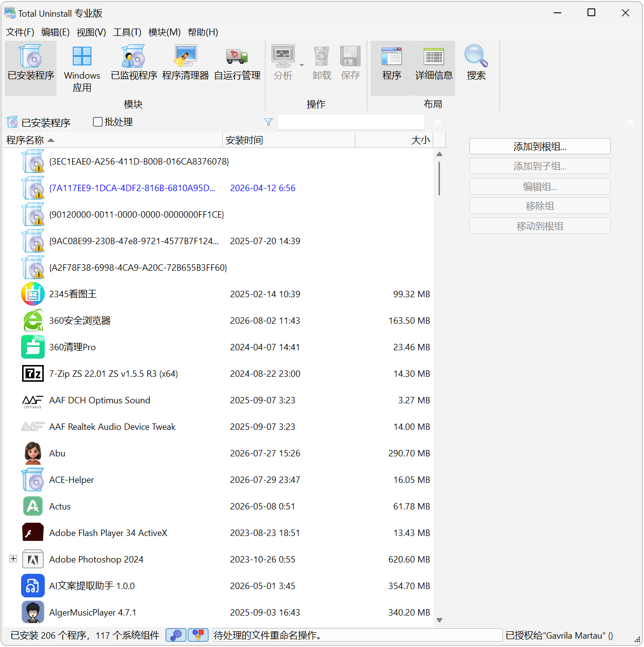Click the filter search input field
Viewport: 644px width, 647px height.
[x=351, y=122]
